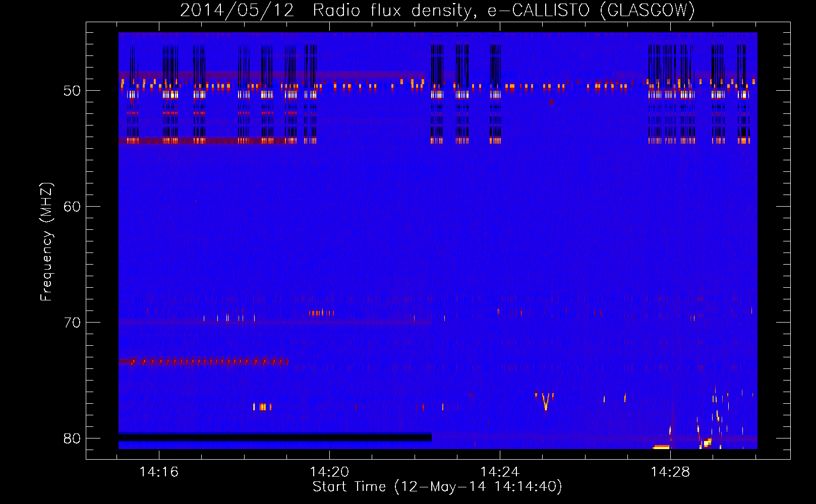
Task: Select the 'Frequency (MHZ)' y-axis label
Action: [x=46, y=242]
